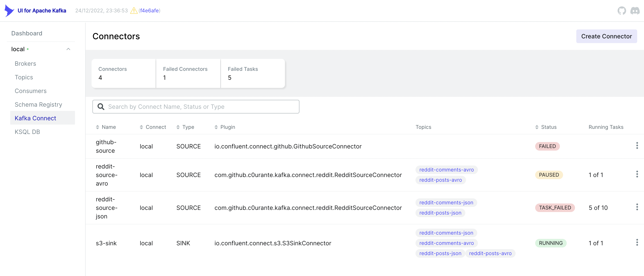Viewport: 644px width, 276px height.
Task: Open actions menu for reddit-source-avro row
Action: [x=637, y=174]
